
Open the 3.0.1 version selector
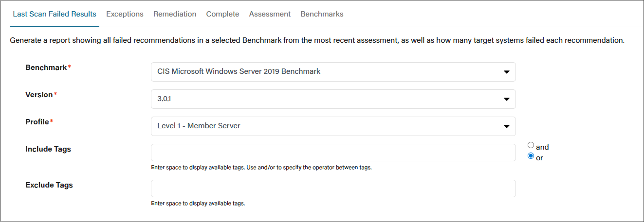coord(333,99)
